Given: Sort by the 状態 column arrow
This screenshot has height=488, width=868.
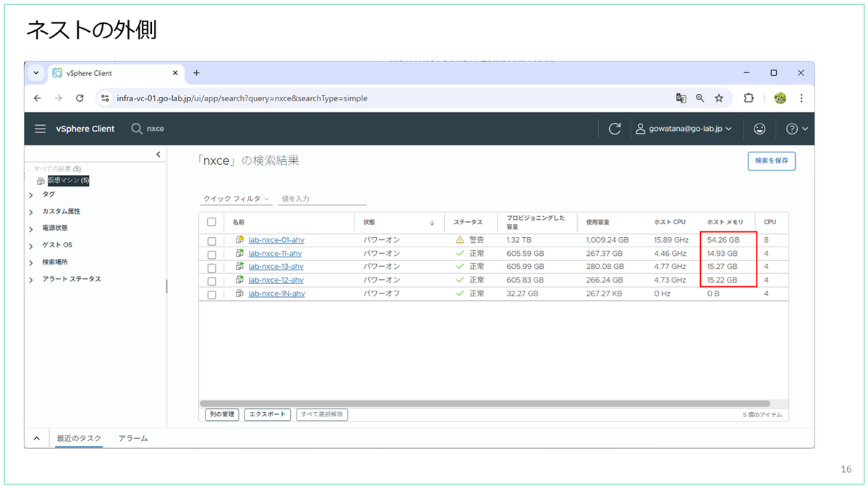Looking at the screenshot, I should [x=432, y=223].
